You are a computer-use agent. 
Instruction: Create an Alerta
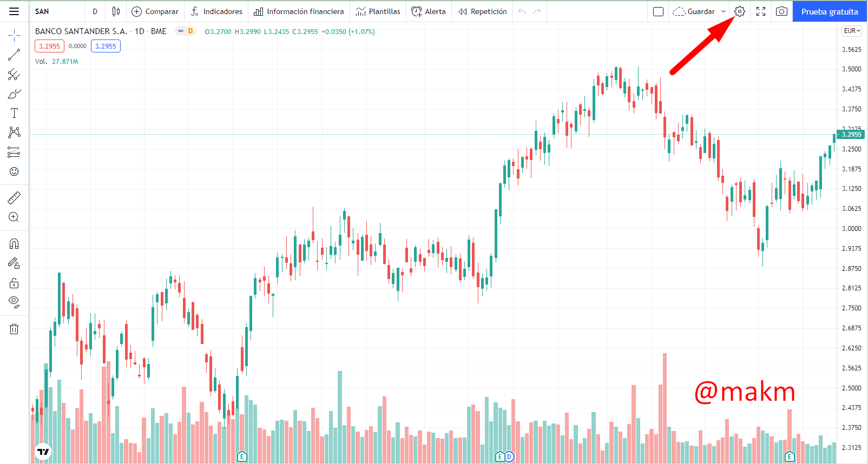[x=429, y=11]
